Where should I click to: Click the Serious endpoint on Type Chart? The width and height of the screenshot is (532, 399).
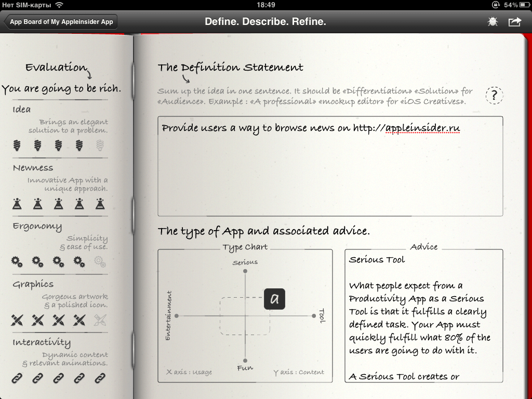pyautogui.click(x=245, y=271)
